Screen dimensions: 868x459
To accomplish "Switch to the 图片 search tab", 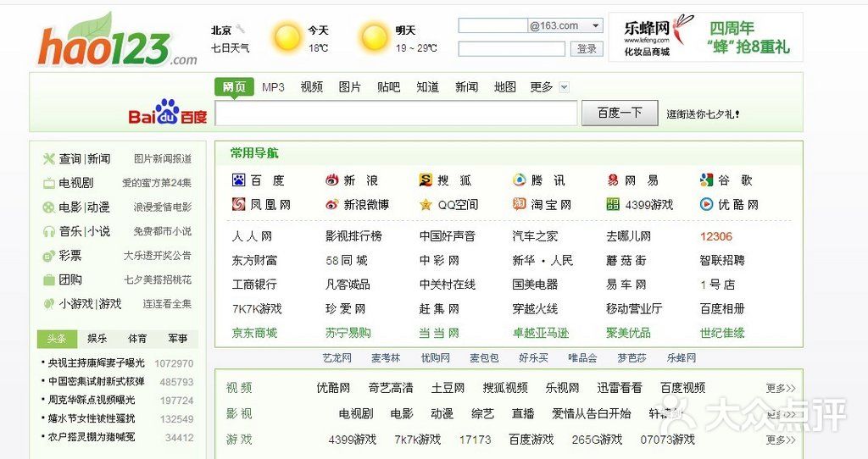I will click(350, 87).
